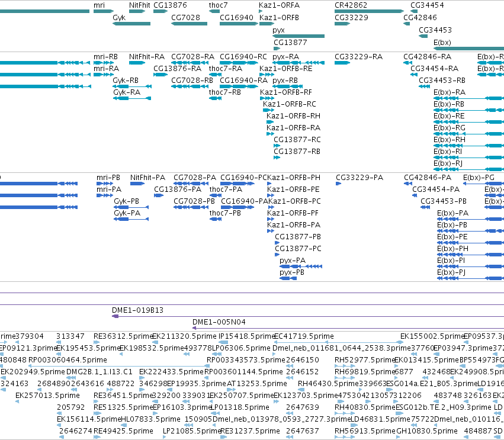This screenshot has width=504, height=440.
Task: Select EST RE49425.5prime
Action: tap(123, 431)
